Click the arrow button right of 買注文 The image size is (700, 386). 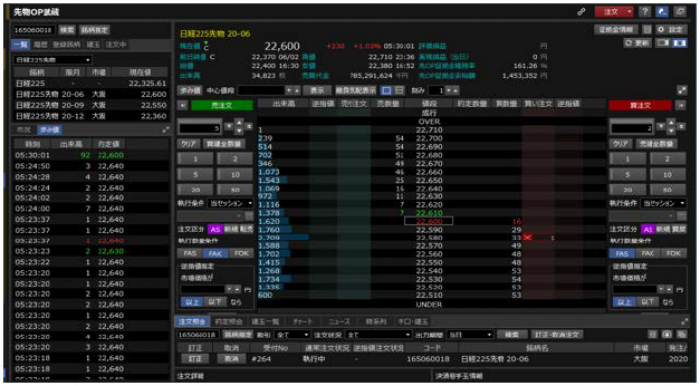pos(680,105)
